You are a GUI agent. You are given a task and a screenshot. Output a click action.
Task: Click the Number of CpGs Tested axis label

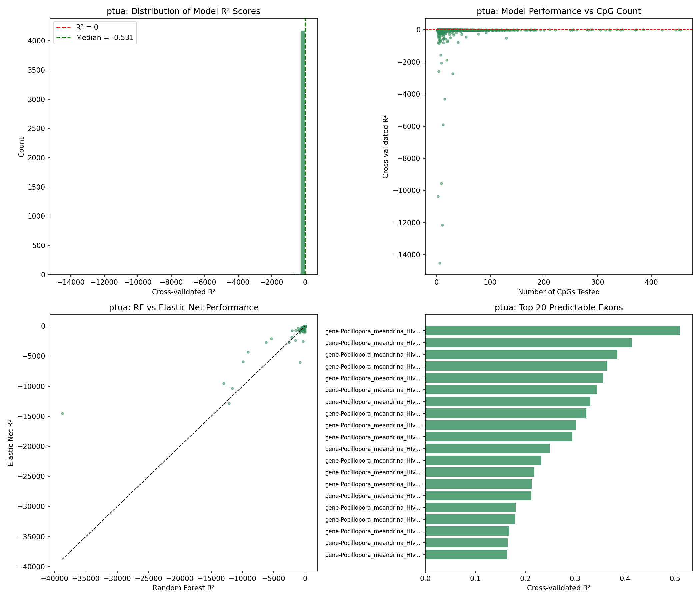[558, 292]
